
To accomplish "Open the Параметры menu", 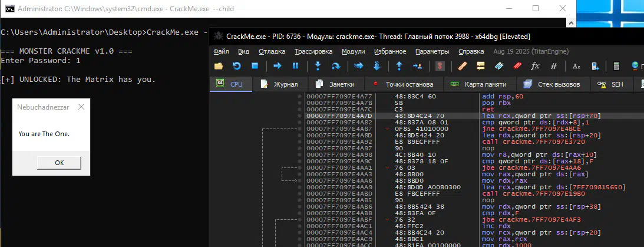I will coord(432,52).
